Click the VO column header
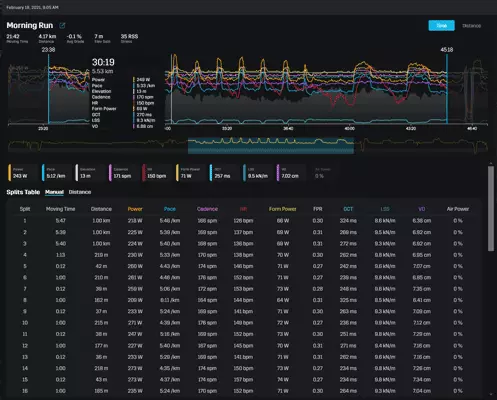This screenshot has height=400, width=497. [x=421, y=209]
